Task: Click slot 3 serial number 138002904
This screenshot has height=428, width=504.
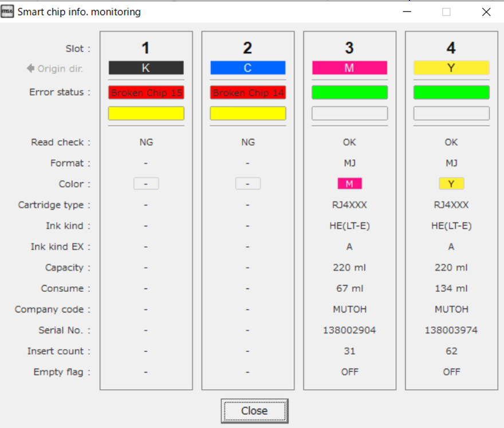Action: (349, 330)
